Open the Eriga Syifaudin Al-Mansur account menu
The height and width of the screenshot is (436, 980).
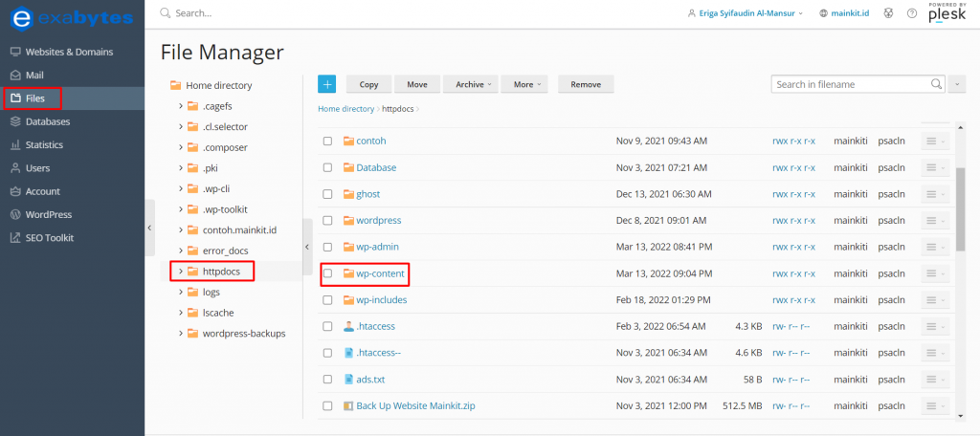[745, 13]
